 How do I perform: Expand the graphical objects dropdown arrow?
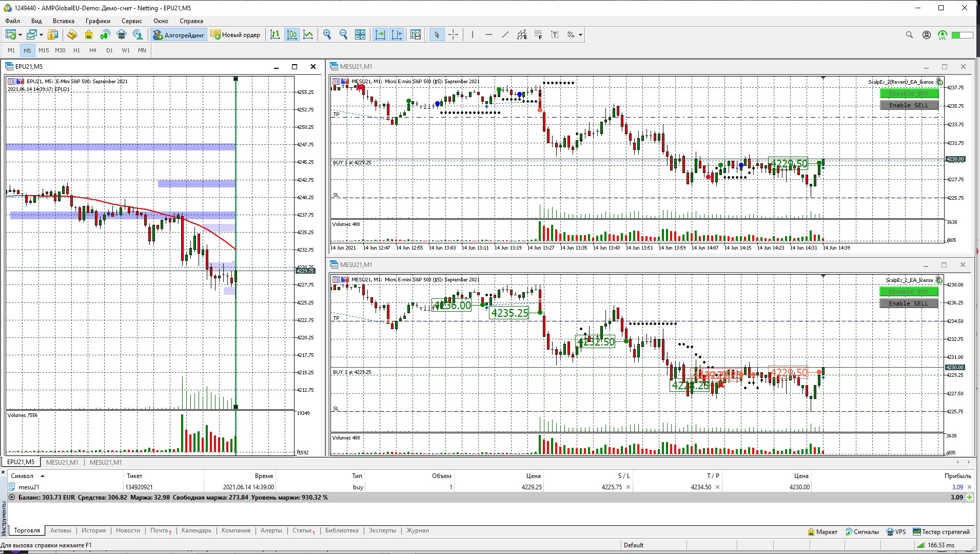click(x=580, y=35)
